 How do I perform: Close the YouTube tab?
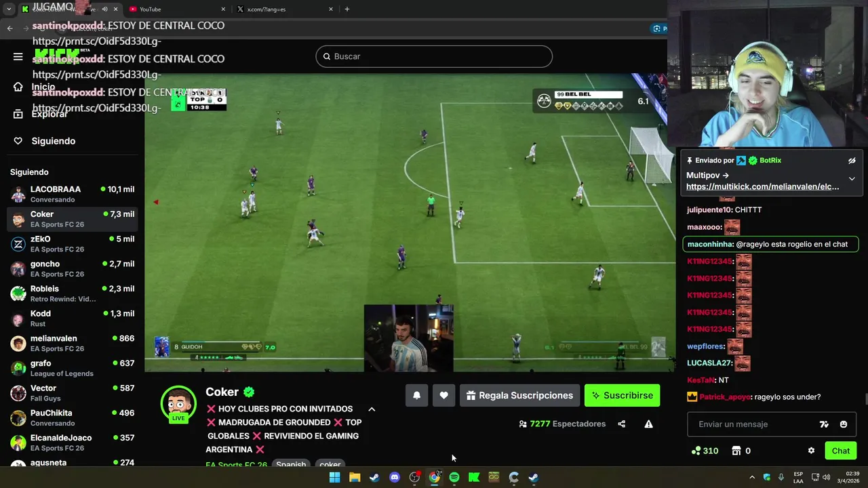point(223,9)
